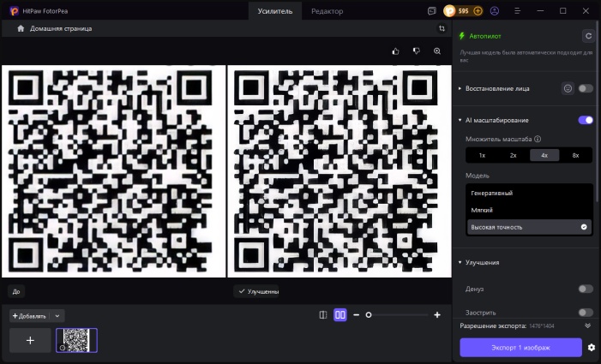Open the user account profile icon
This screenshot has width=601, height=364.
[x=495, y=11]
